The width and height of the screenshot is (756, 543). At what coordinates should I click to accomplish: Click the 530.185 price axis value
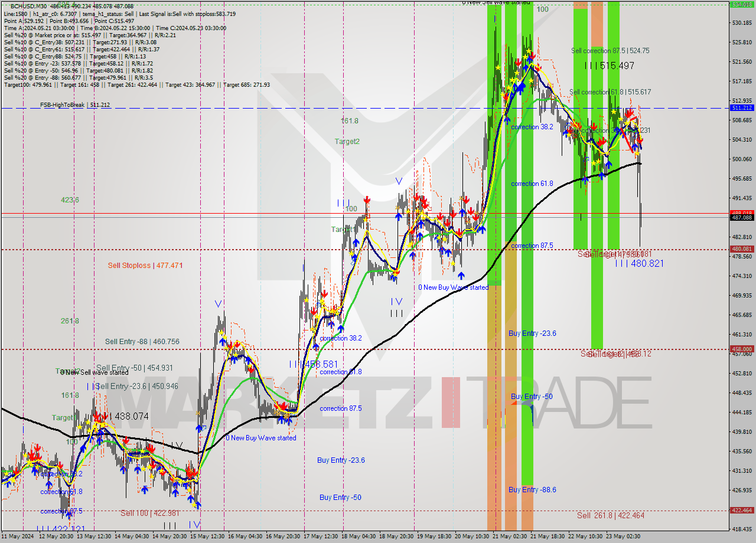[742, 23]
